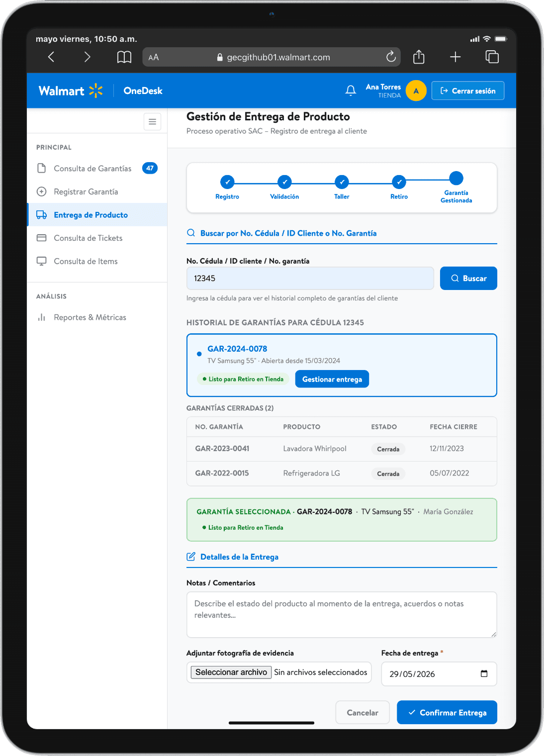Focus the Notas / Comentarios textarea

(342, 615)
